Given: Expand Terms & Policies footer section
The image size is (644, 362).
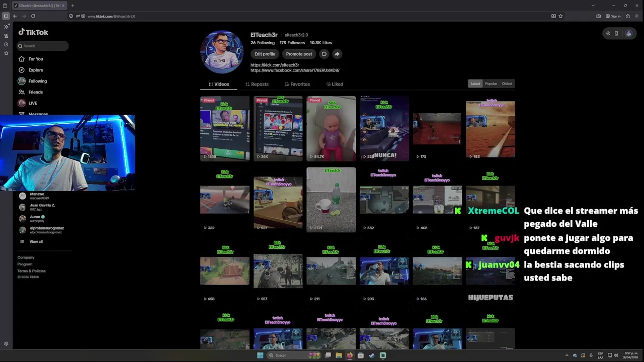Looking at the screenshot, I should coord(31,271).
